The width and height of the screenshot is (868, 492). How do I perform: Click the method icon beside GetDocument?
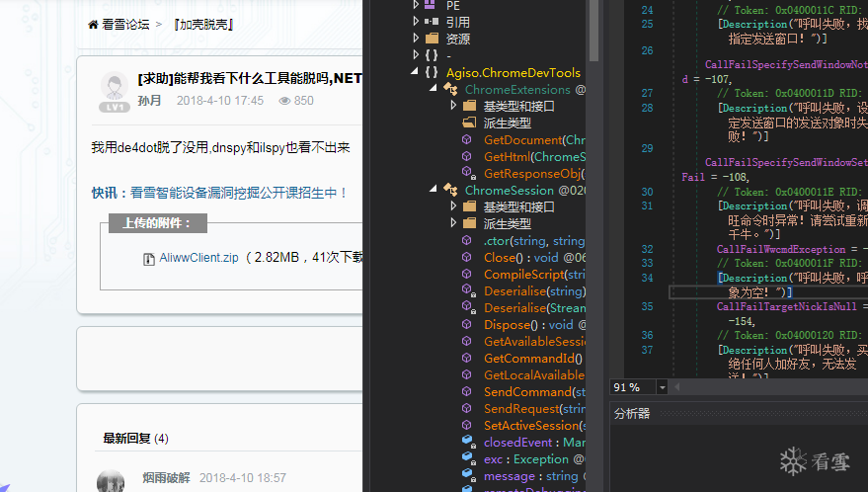pos(467,139)
